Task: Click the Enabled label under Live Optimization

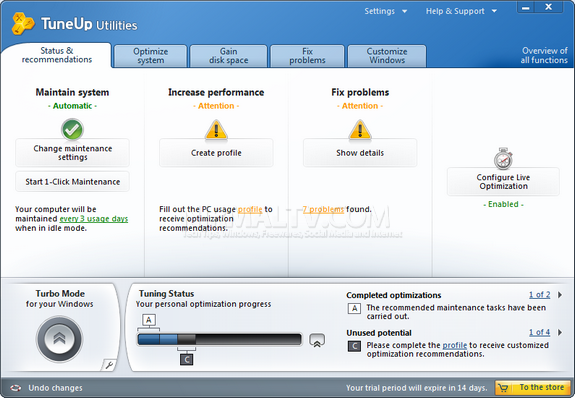Action: pos(503,204)
